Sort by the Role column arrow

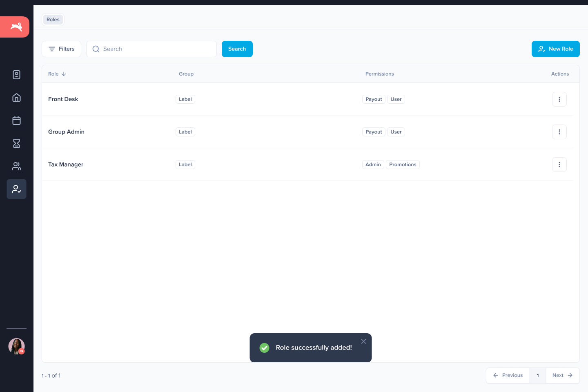point(64,74)
